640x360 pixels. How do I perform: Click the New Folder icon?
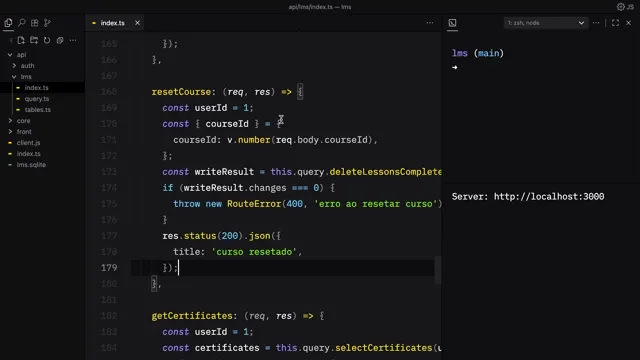[34, 40]
